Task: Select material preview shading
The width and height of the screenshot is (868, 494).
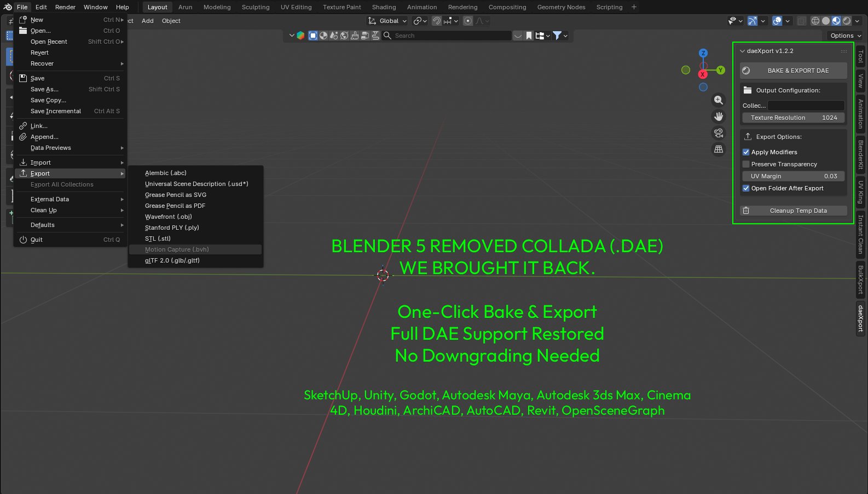Action: (x=836, y=21)
